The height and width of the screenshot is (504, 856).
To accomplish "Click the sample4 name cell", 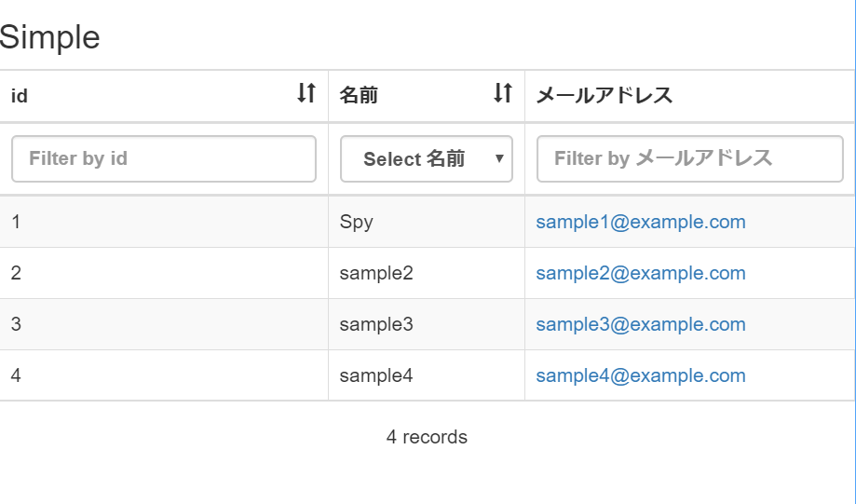I will [x=375, y=375].
